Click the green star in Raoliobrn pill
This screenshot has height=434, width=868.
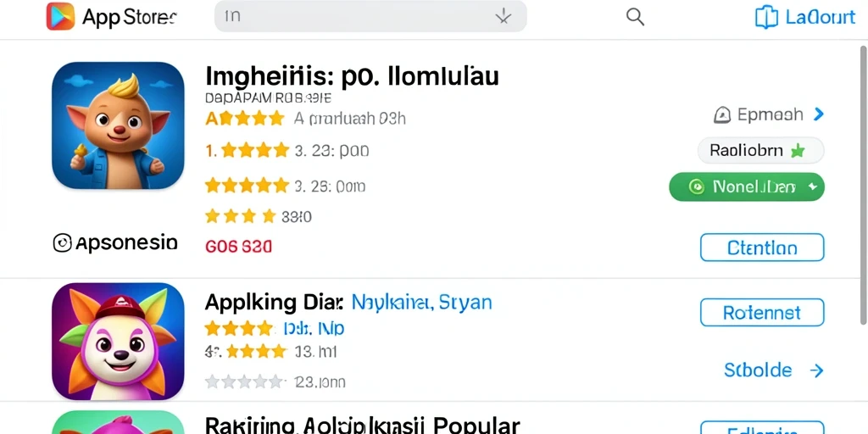tap(797, 151)
